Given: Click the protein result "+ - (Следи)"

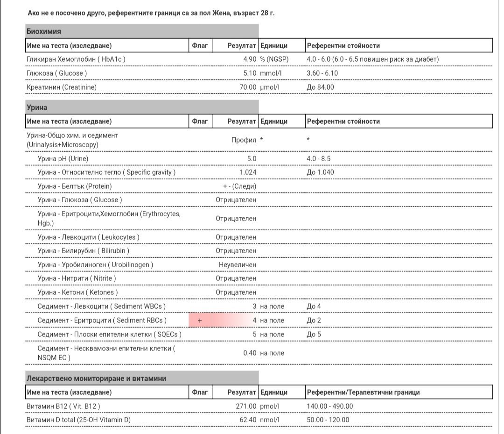Looking at the screenshot, I should 239,186.
